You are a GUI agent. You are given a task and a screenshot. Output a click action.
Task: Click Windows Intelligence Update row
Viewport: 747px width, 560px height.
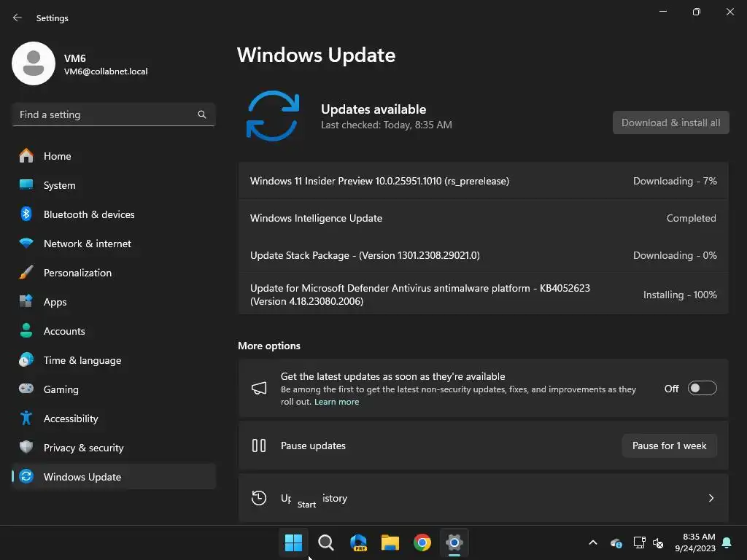(x=484, y=218)
